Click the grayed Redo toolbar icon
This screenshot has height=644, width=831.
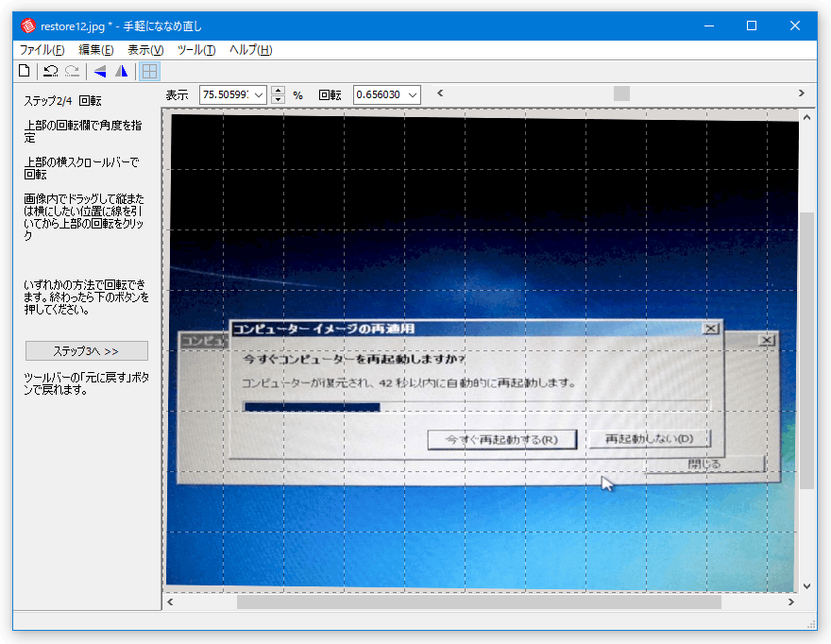click(x=72, y=71)
